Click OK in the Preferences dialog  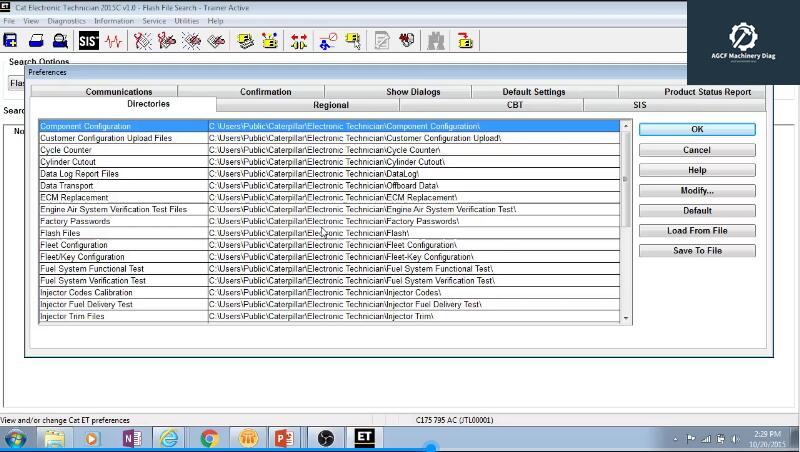697,130
